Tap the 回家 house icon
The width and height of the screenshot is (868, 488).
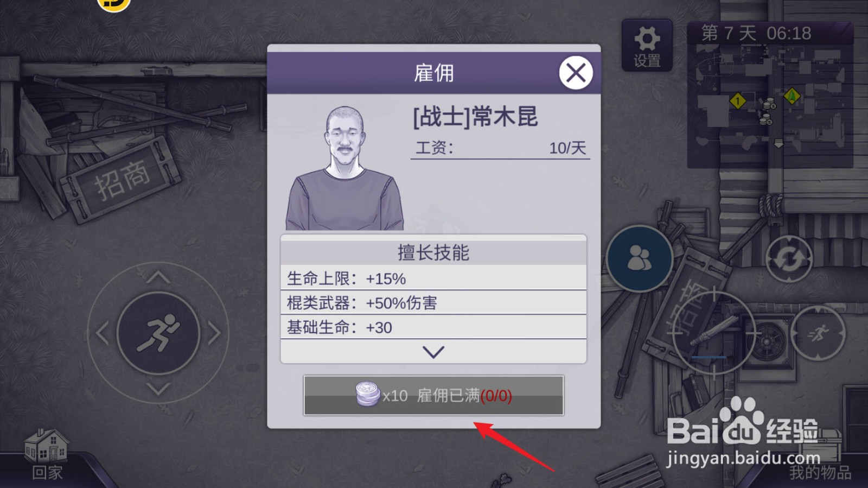(x=47, y=454)
